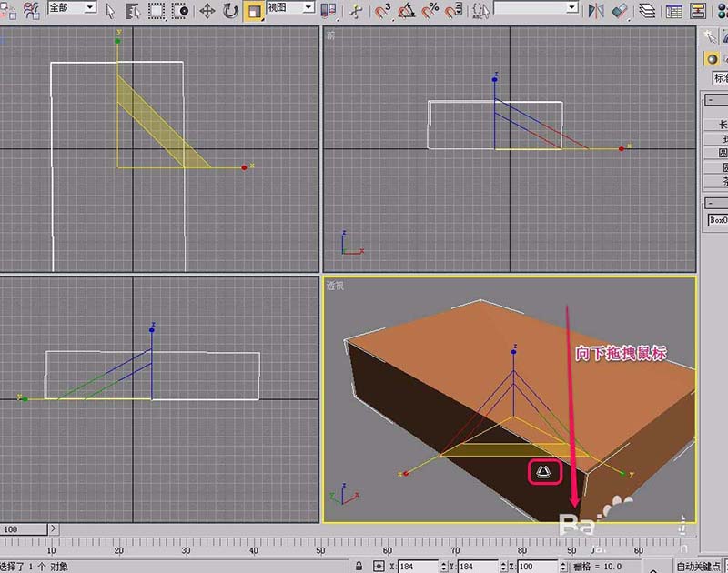
Task: Click the Edit Named Selection Sets icon
Action: 481,11
